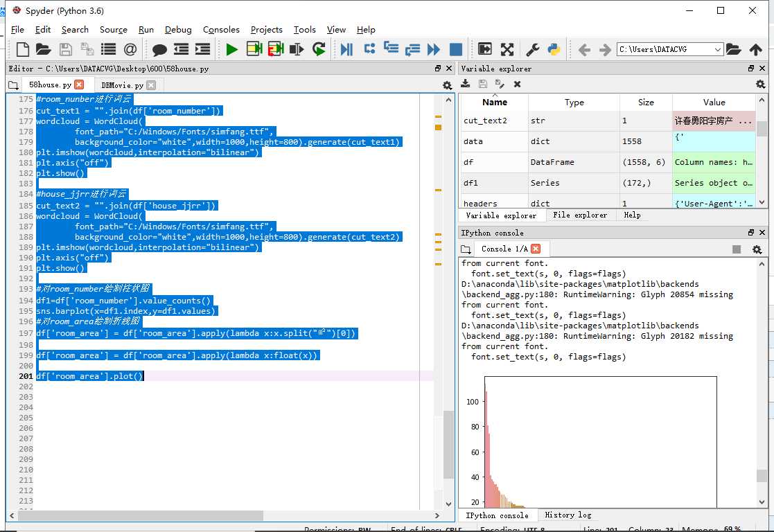
Task: Open Preferences using the wrench icon
Action: 533,49
